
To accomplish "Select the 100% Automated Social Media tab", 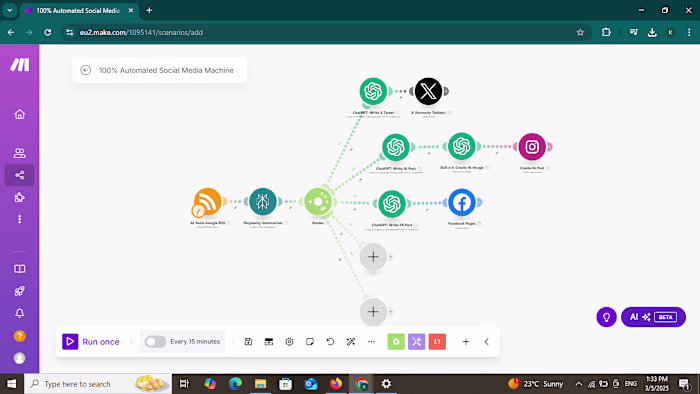I will tap(79, 10).
